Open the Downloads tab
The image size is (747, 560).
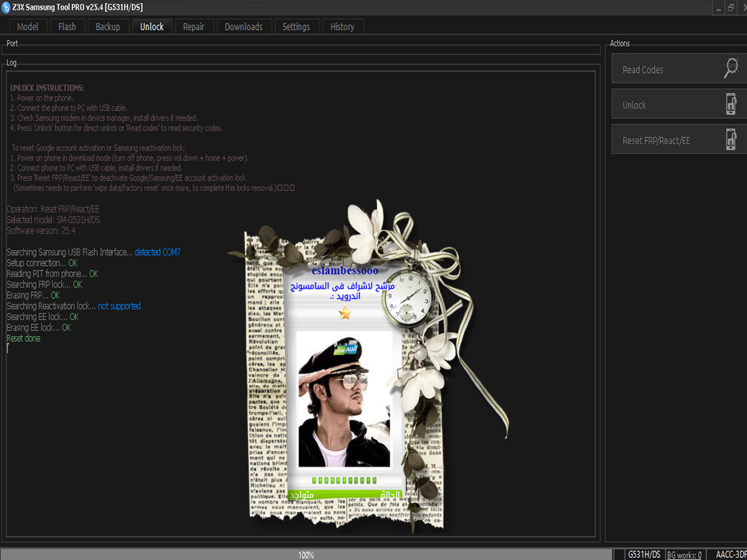pyautogui.click(x=244, y=27)
